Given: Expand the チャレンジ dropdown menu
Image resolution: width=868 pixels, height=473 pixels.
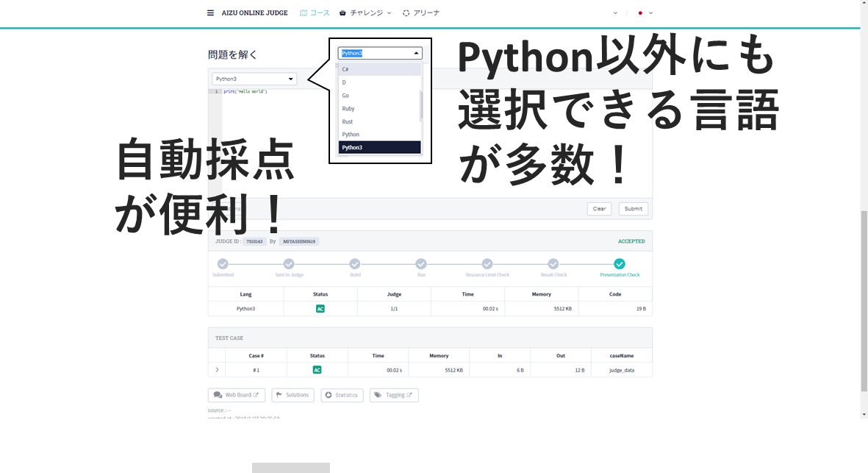Looking at the screenshot, I should pos(365,13).
